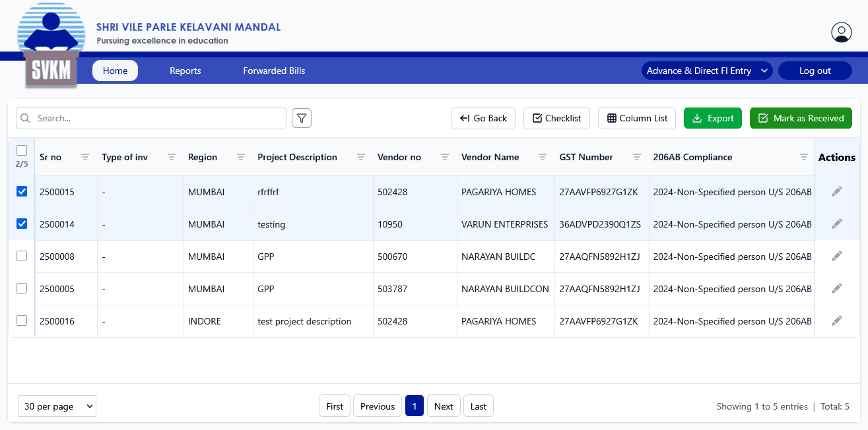Select page 1 in pagination

click(415, 406)
